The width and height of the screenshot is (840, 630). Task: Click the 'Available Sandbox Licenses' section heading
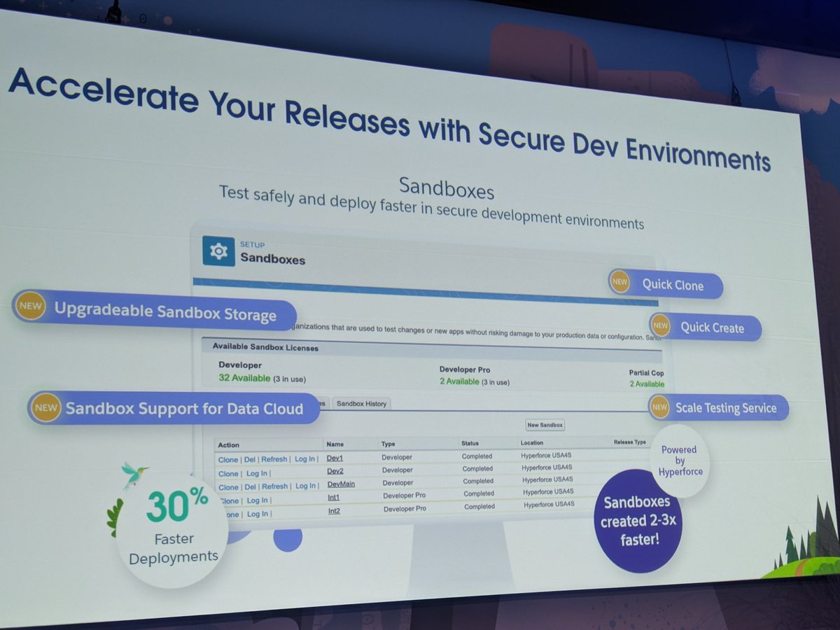265,346
